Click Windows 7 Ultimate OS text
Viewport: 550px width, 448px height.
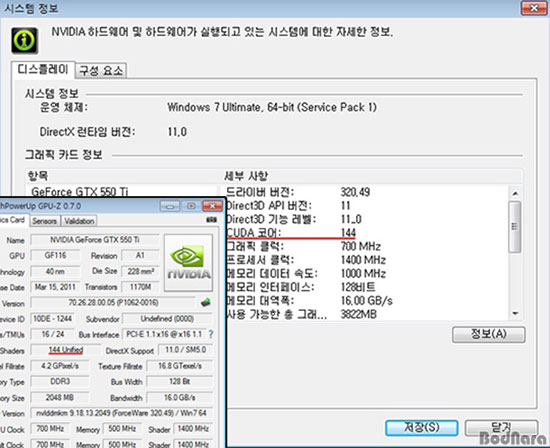coord(272,107)
